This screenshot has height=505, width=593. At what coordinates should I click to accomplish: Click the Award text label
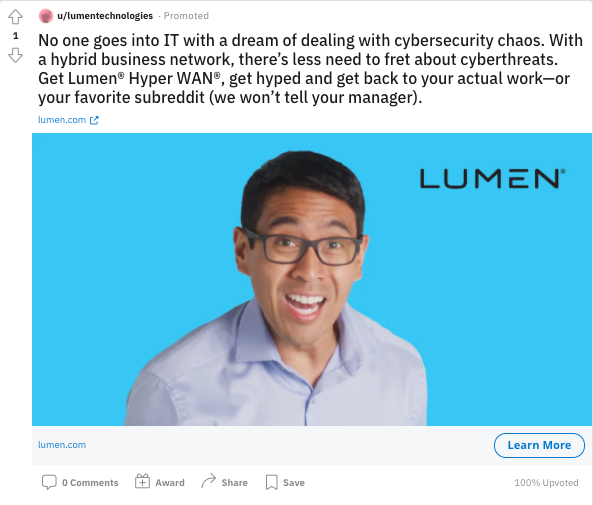[x=170, y=483]
